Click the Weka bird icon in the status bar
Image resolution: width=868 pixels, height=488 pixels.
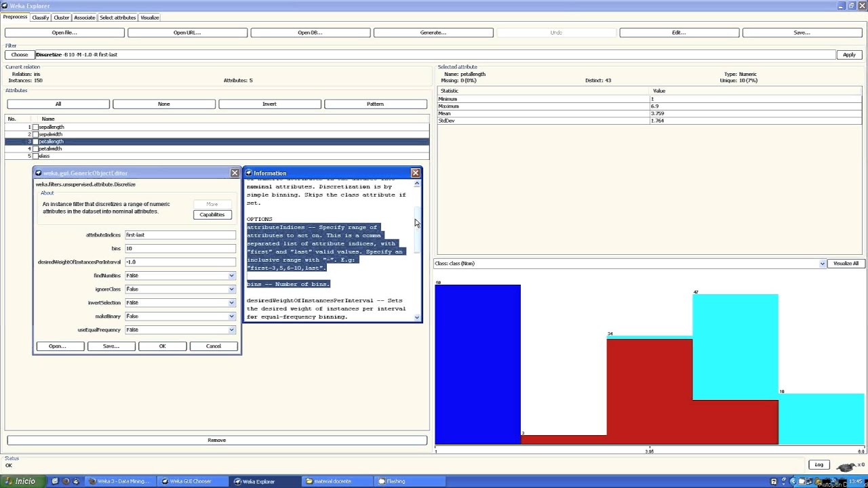[845, 466]
